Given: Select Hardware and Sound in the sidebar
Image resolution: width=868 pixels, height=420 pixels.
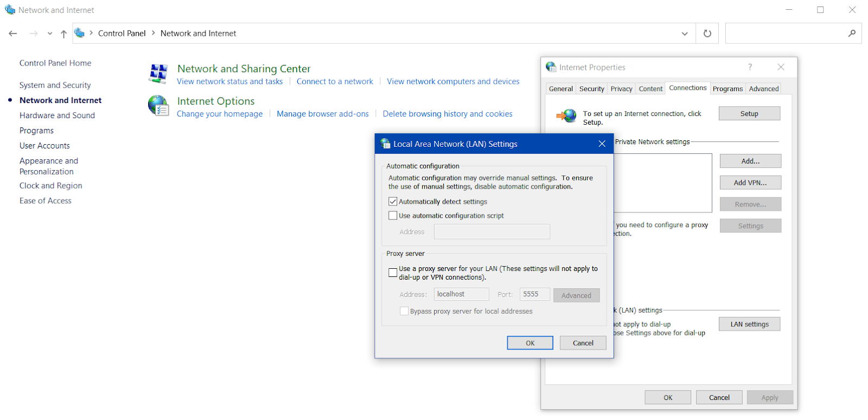Looking at the screenshot, I should coord(57,115).
